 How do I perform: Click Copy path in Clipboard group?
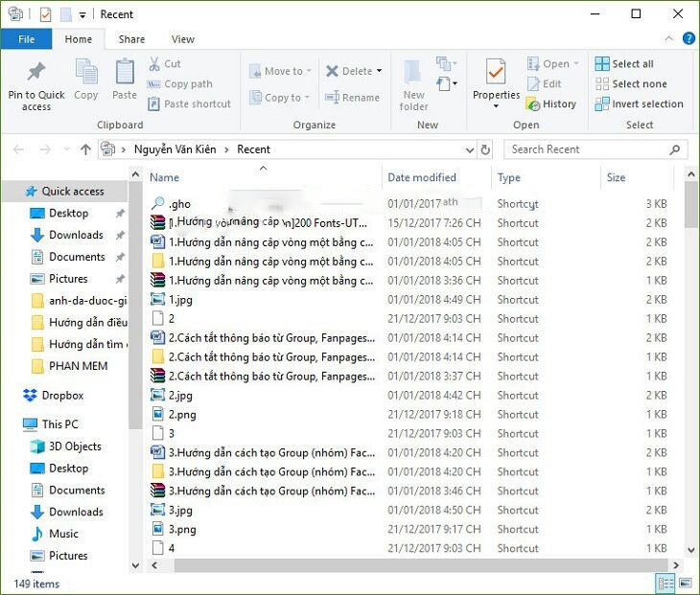pyautogui.click(x=180, y=84)
